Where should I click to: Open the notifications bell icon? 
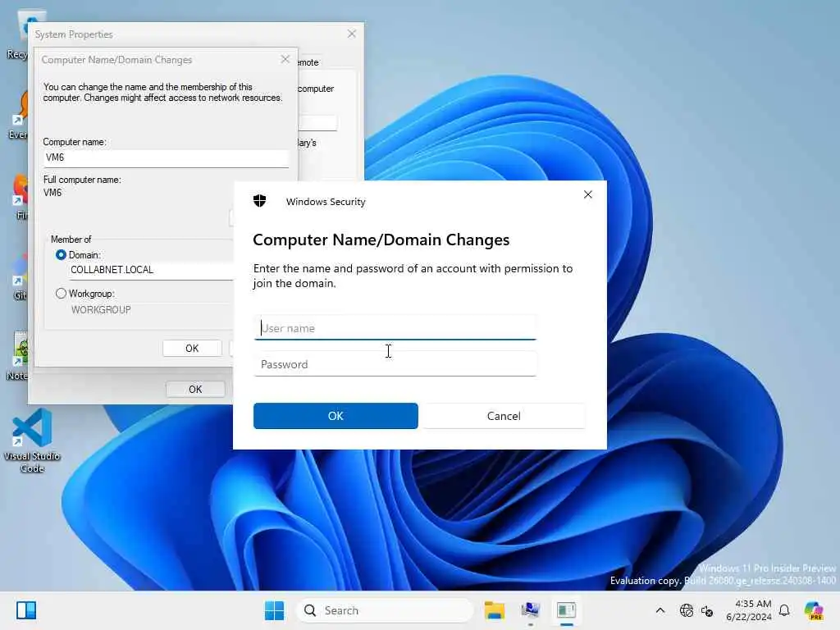click(x=784, y=610)
